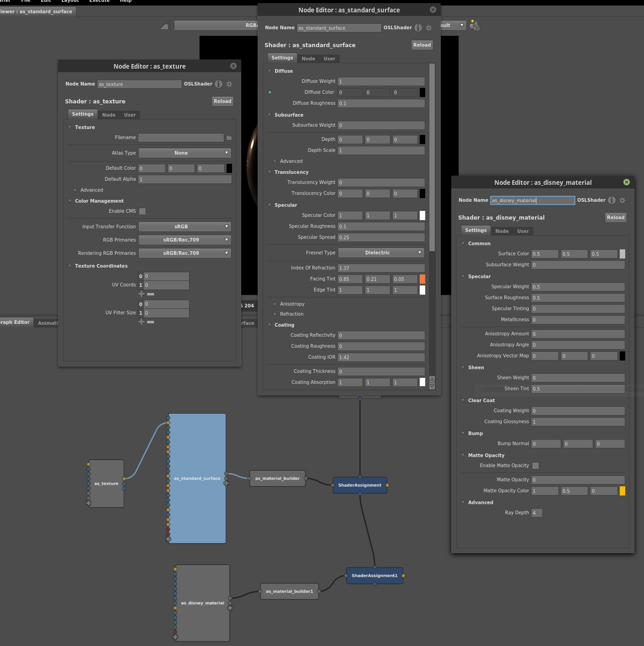Open the Input Transfer Function dropdown

tap(185, 226)
